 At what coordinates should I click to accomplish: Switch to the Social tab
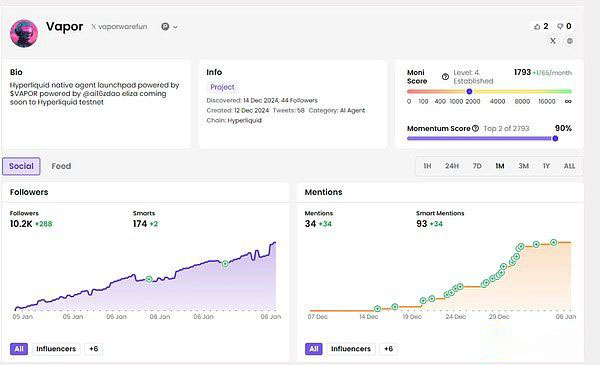pyautogui.click(x=21, y=166)
